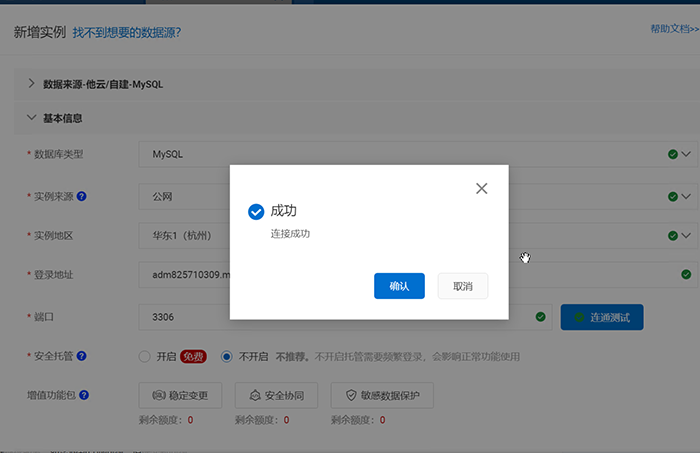This screenshot has height=453, width=700.
Task: Collapse the 基本信息 section
Action: pos(31,117)
